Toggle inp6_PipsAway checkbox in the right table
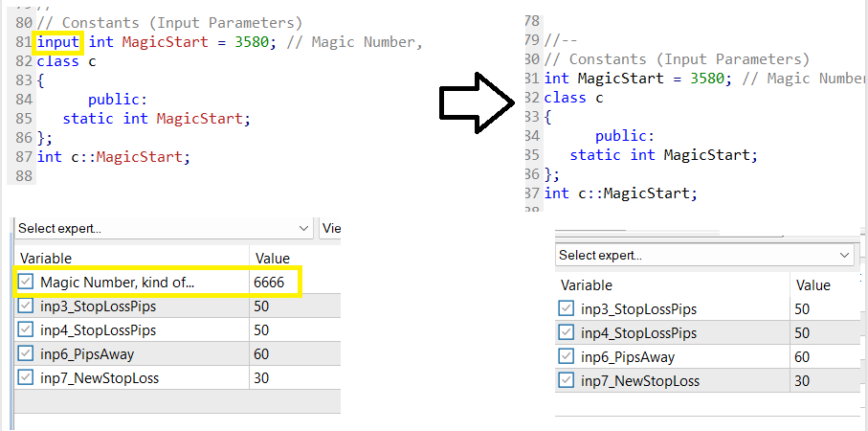Screen dimensions: 868x431 click(567, 356)
